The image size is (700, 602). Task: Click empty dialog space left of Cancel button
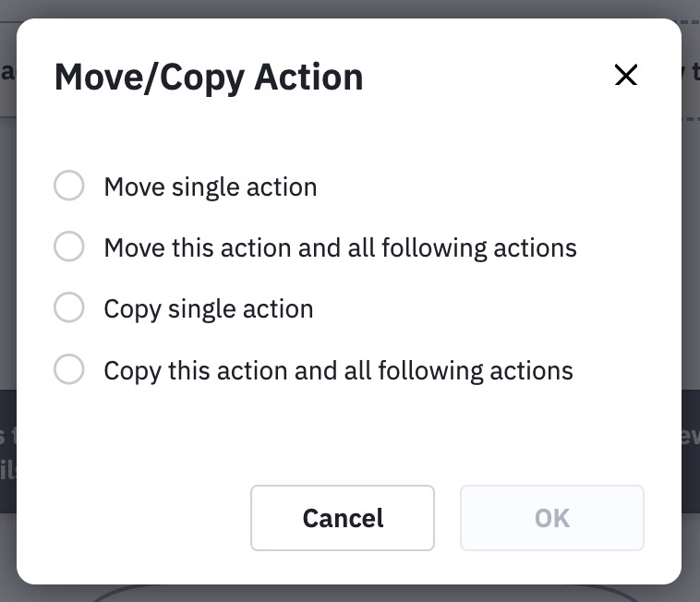(139, 518)
